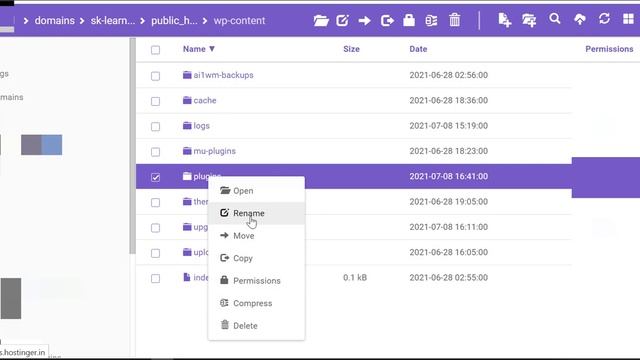This screenshot has width=640, height=360.
Task: Click the lock icon in context menu
Action: (x=224, y=280)
